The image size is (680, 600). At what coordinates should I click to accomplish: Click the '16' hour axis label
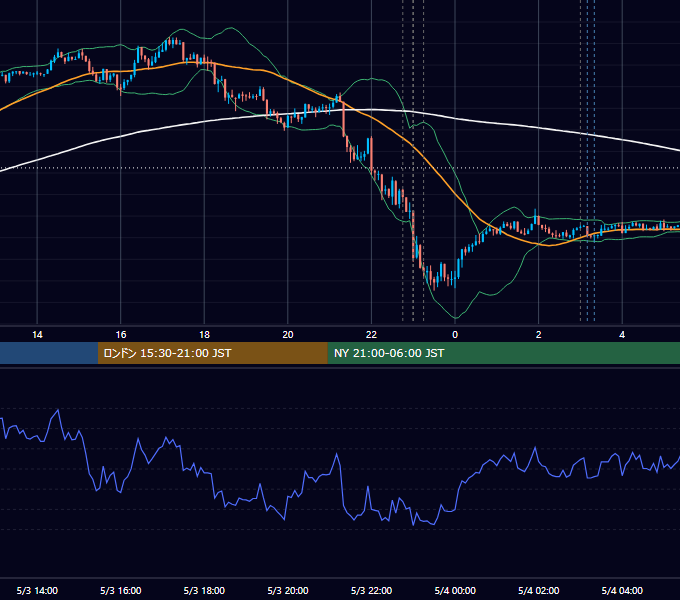click(x=121, y=335)
